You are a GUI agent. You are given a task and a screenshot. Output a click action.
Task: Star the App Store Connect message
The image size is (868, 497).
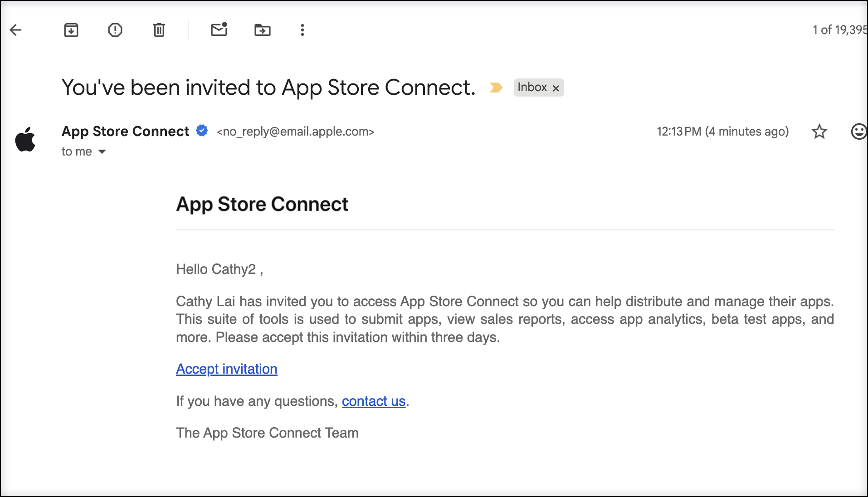(x=819, y=132)
